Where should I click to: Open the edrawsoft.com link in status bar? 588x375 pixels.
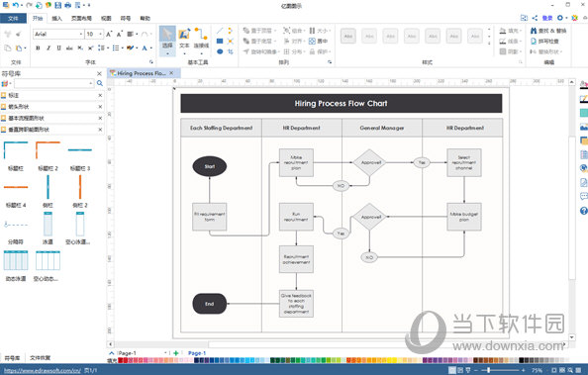coord(43,370)
